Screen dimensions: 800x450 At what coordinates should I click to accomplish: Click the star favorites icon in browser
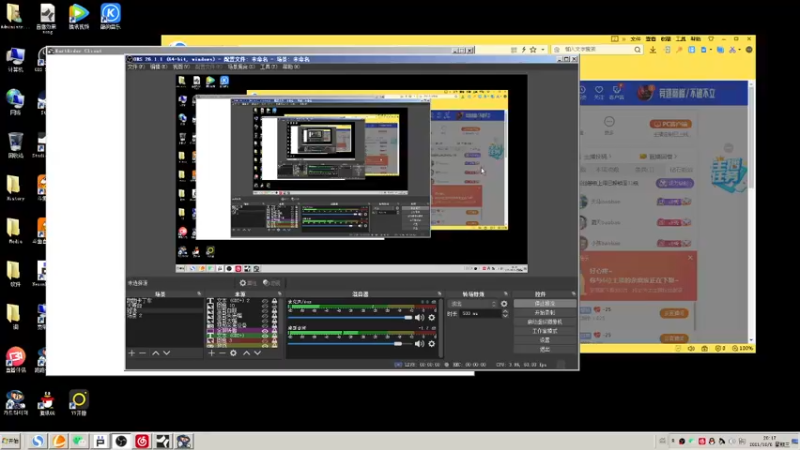533,49
